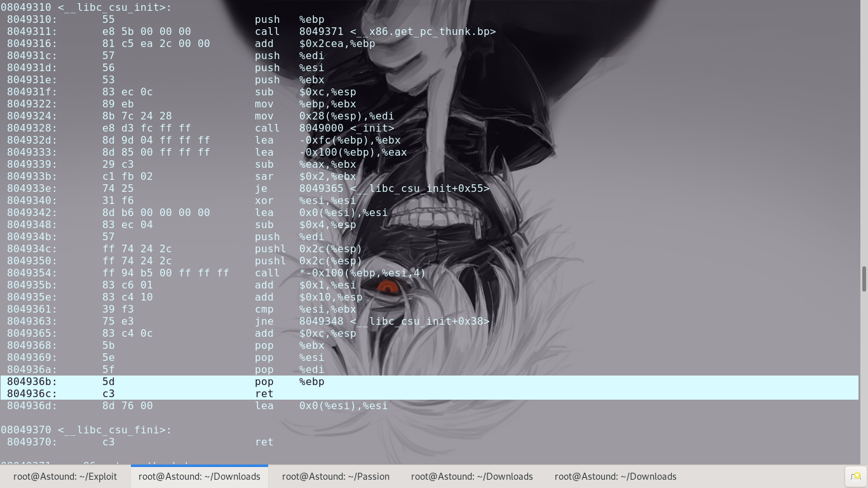This screenshot has height=488, width=868.
Task: Click the <__libc_csu_init> function header line
Action: pyautogui.click(x=86, y=8)
